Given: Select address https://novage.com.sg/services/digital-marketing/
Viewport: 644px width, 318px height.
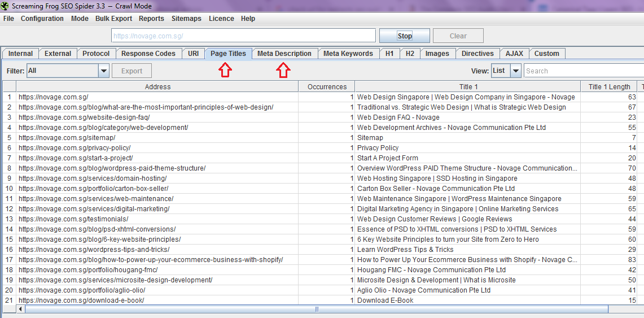Looking at the screenshot, I should 94,209.
